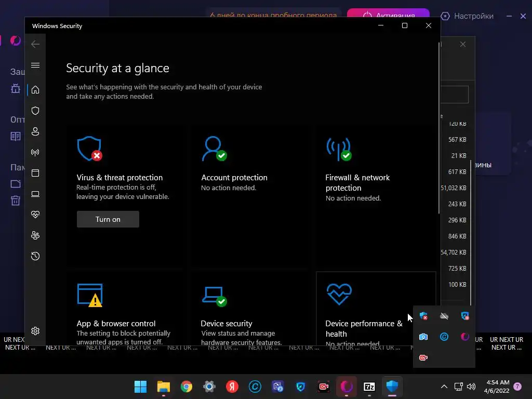Image resolution: width=532 pixels, height=399 pixels.
Task: Open Family options sidebar icon
Action: point(35,235)
